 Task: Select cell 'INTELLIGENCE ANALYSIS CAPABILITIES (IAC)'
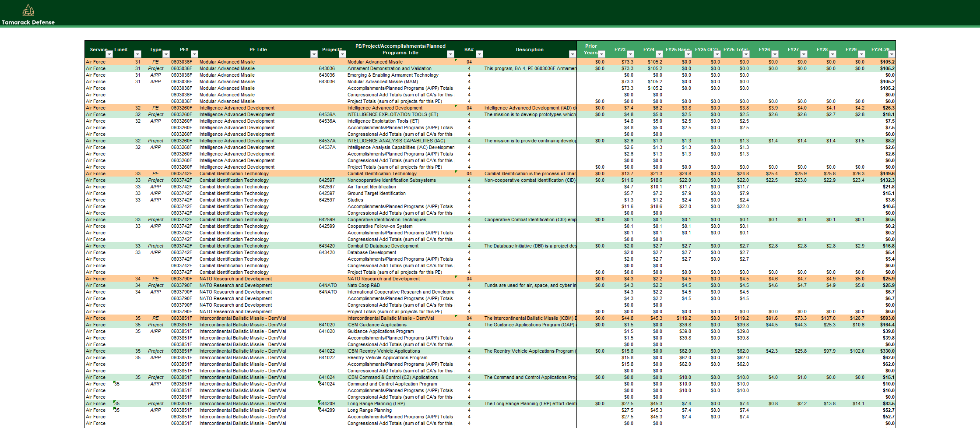coord(400,141)
